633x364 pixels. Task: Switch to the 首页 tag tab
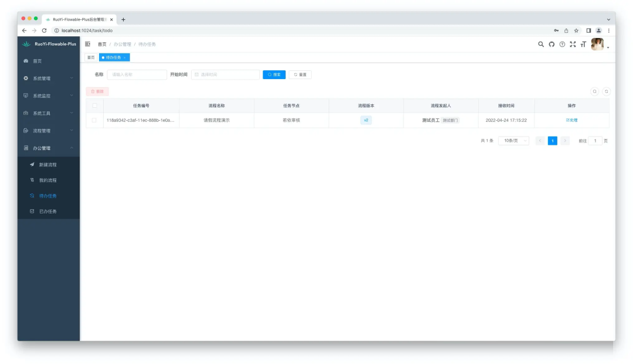(91, 57)
